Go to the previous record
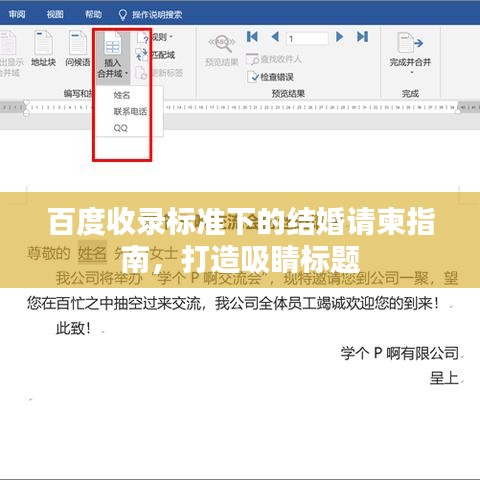480x480 pixels. (x=275, y=37)
